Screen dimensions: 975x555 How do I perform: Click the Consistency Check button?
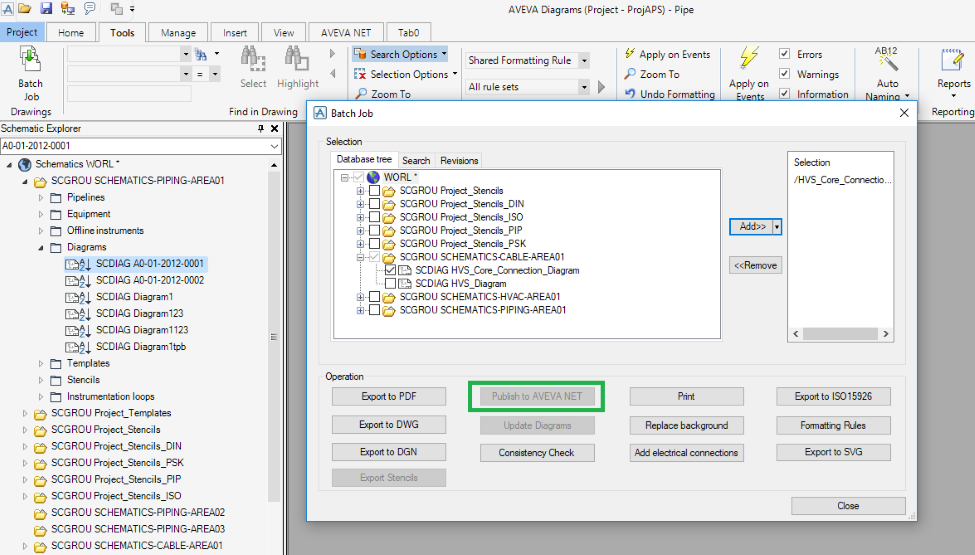536,453
